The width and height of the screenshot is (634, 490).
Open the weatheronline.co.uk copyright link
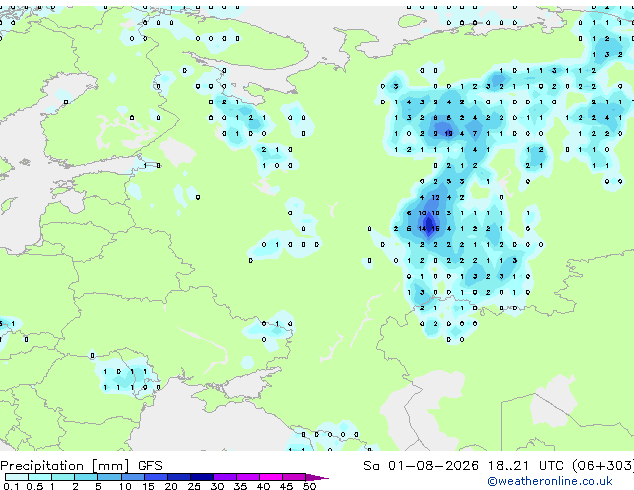pyautogui.click(x=550, y=481)
